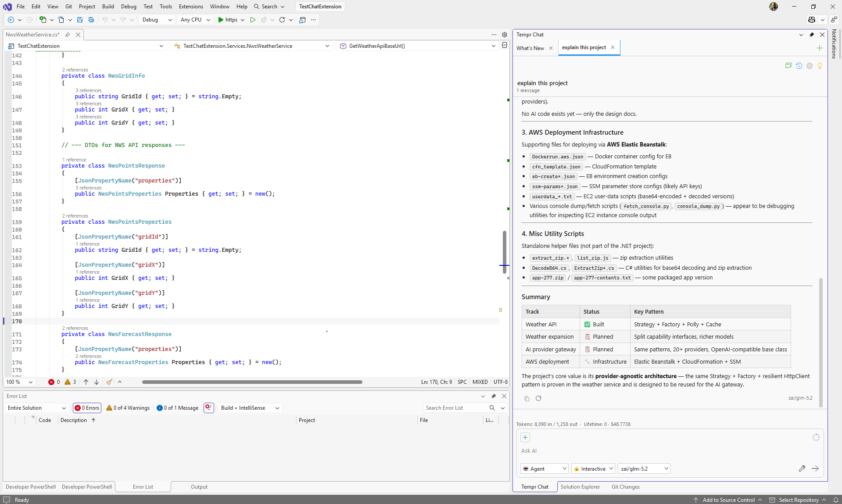Click the Restart refresh icon in toolbar
The width and height of the screenshot is (842, 504).
click(x=282, y=20)
